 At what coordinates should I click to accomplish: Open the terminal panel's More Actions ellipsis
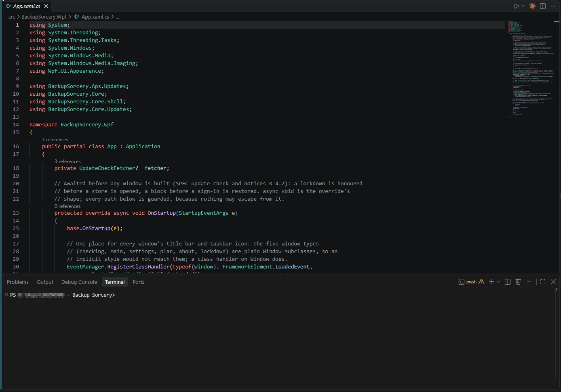(529, 282)
